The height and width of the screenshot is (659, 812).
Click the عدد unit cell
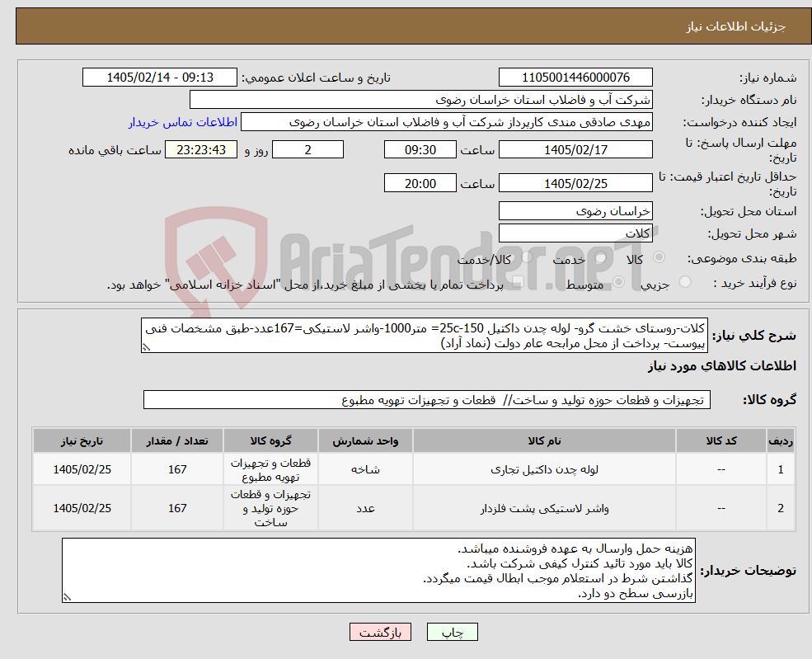pos(365,508)
